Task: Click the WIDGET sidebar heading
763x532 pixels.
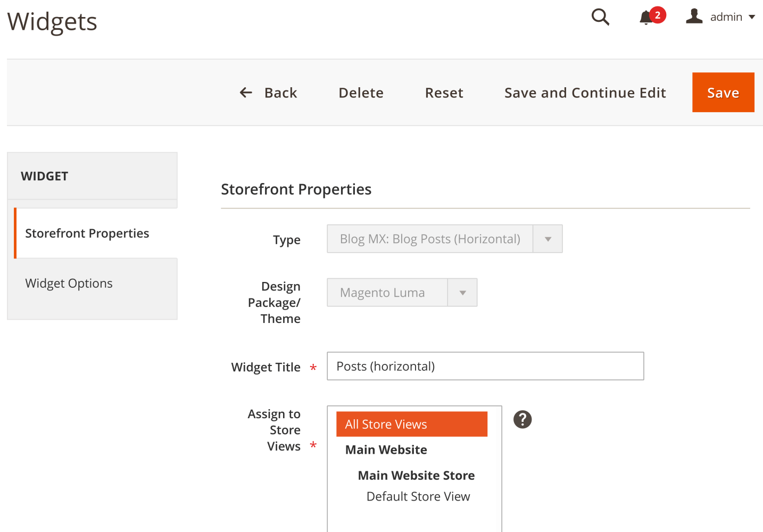Action: 45,176
